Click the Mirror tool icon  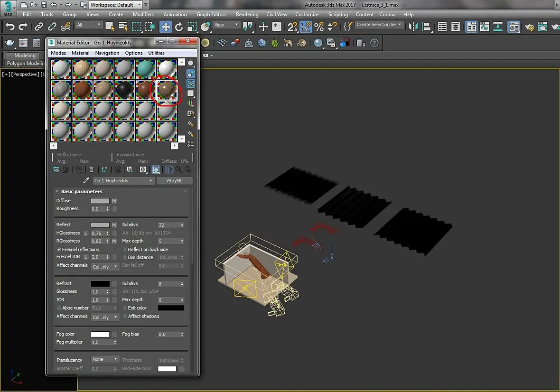(413, 27)
